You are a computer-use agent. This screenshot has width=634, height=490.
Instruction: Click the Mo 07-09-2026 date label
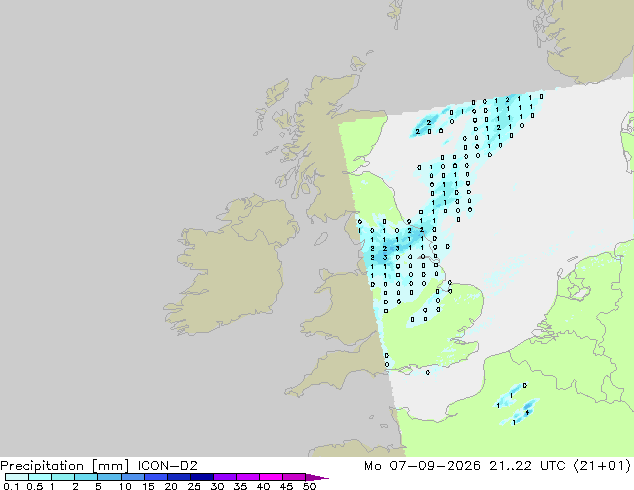[x=422, y=465]
